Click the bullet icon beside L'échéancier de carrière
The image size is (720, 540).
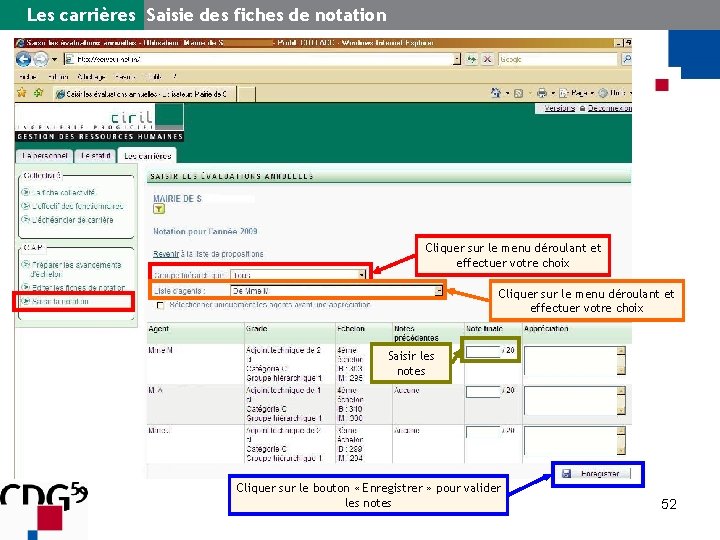click(x=26, y=219)
